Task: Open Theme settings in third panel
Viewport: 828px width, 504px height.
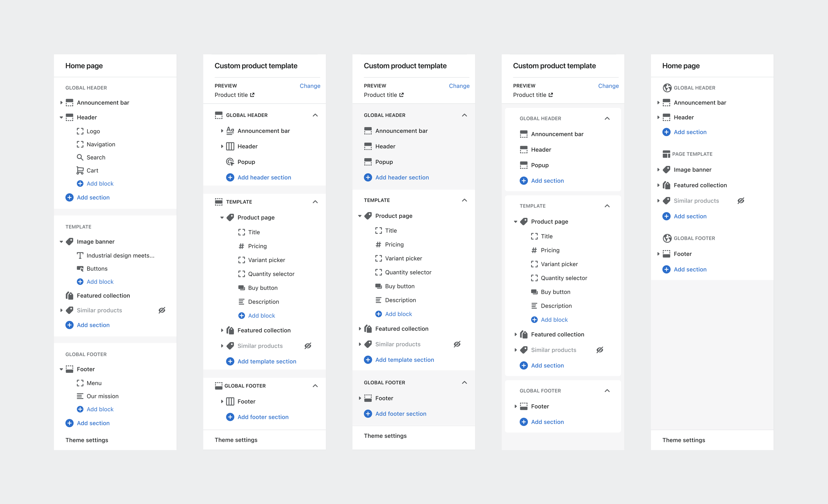Action: click(x=385, y=435)
